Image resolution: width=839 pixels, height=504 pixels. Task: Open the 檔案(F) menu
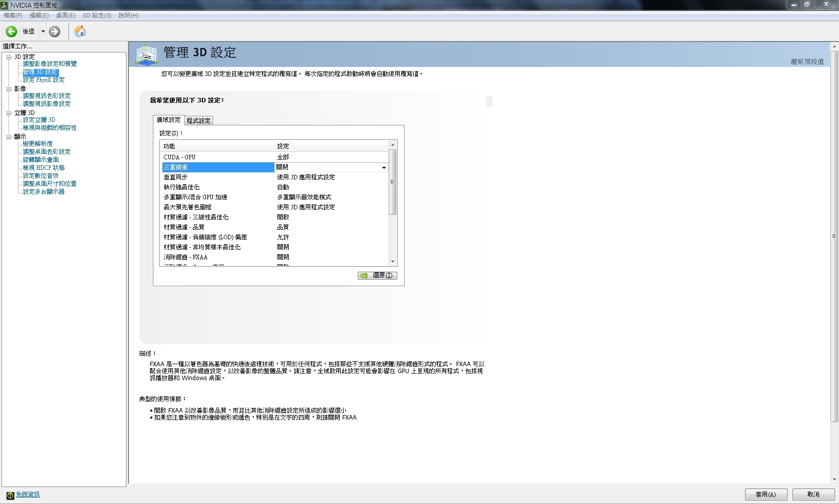click(13, 15)
